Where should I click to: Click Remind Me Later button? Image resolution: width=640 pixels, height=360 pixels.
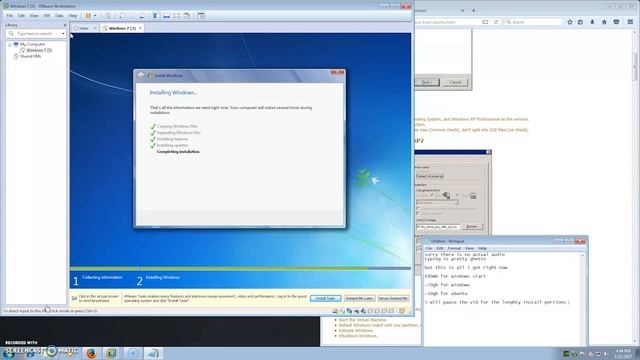(x=359, y=298)
